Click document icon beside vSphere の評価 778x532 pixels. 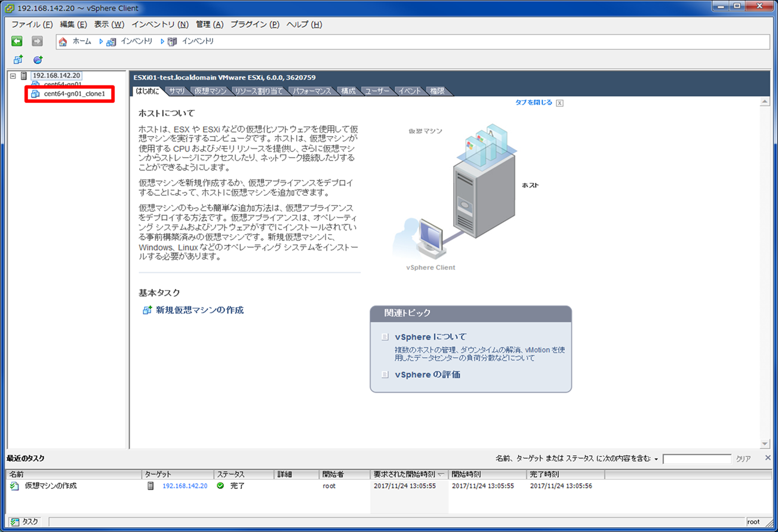pyautogui.click(x=385, y=375)
